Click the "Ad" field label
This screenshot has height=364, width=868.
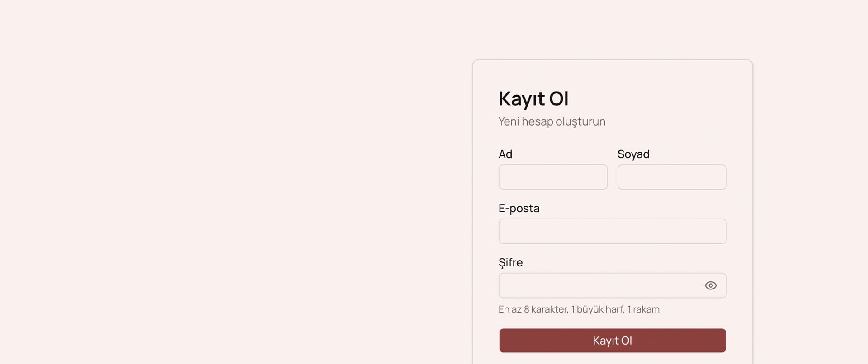coord(505,154)
